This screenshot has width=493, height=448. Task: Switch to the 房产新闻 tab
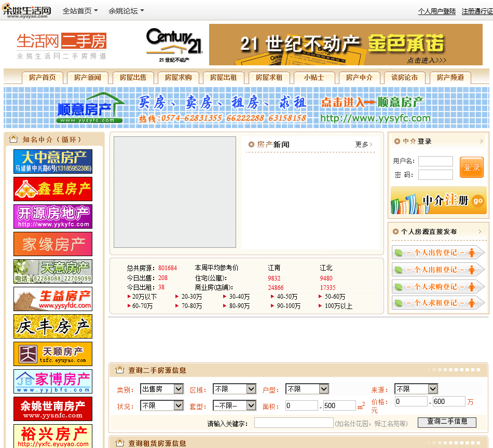tap(87, 78)
